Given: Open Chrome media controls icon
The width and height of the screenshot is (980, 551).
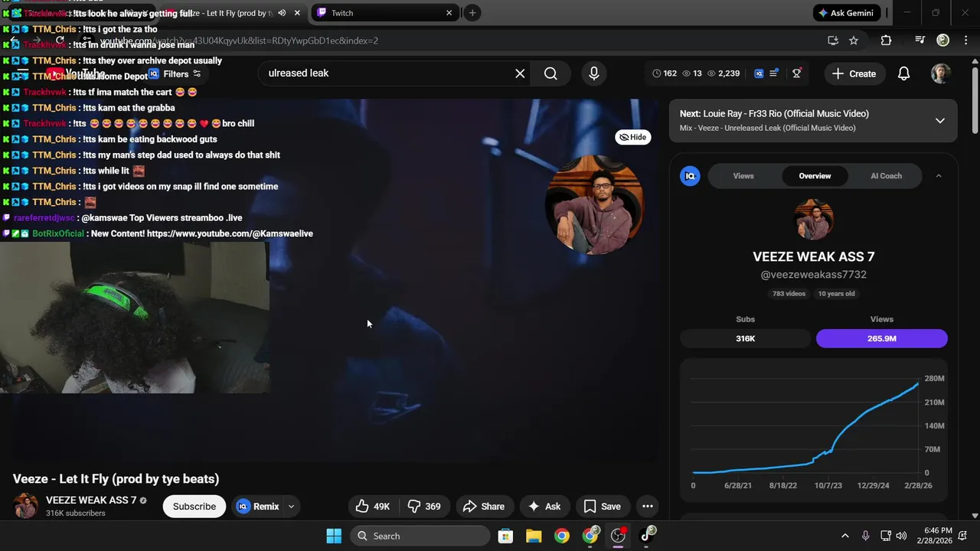Looking at the screenshot, I should tap(920, 41).
